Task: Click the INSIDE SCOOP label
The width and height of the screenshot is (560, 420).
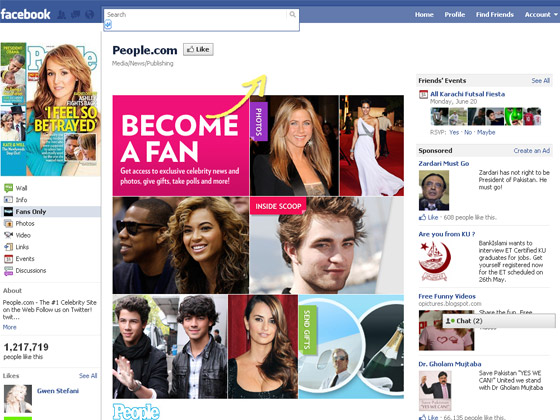Action: [x=278, y=206]
